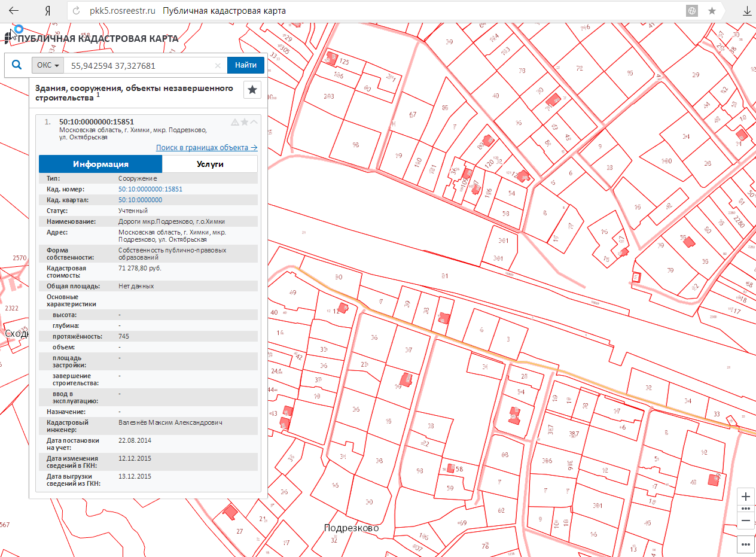Screen dimensions: 756x557
Task: Expand zoom level options between plus and minus
Action: (746, 509)
